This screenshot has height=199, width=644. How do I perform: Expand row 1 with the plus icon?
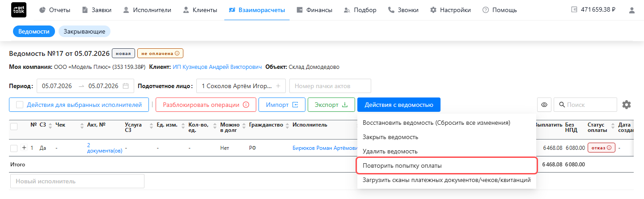pyautogui.click(x=24, y=148)
